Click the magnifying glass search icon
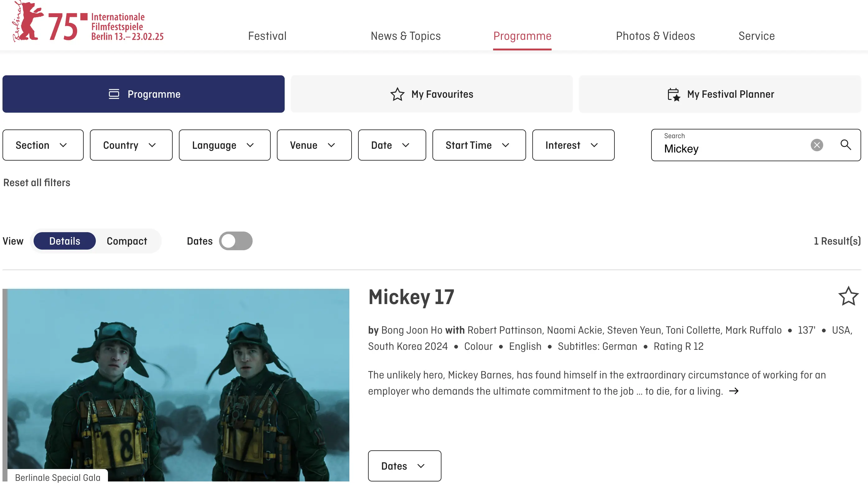Image resolution: width=868 pixels, height=488 pixels. 845,145
